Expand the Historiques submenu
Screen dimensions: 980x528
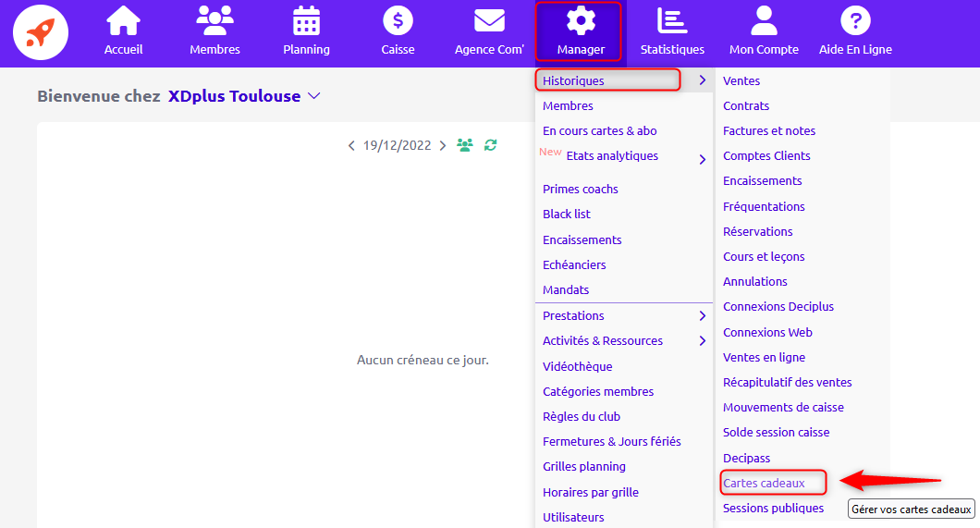coord(624,80)
